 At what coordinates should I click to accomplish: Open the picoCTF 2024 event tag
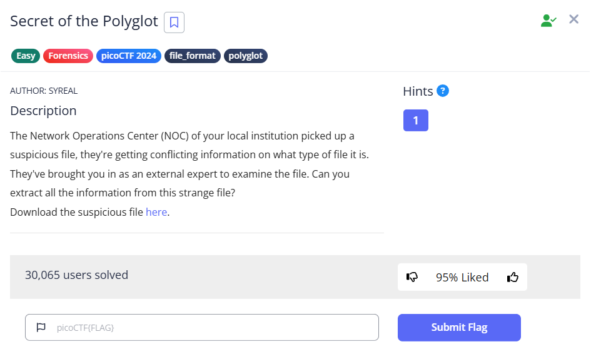[x=129, y=56]
